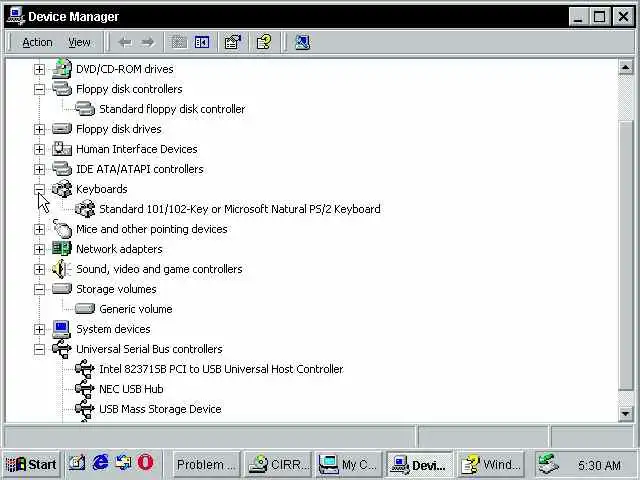Image resolution: width=640 pixels, height=480 pixels.
Task: Select the Storage volumes category icon
Action: 62,289
